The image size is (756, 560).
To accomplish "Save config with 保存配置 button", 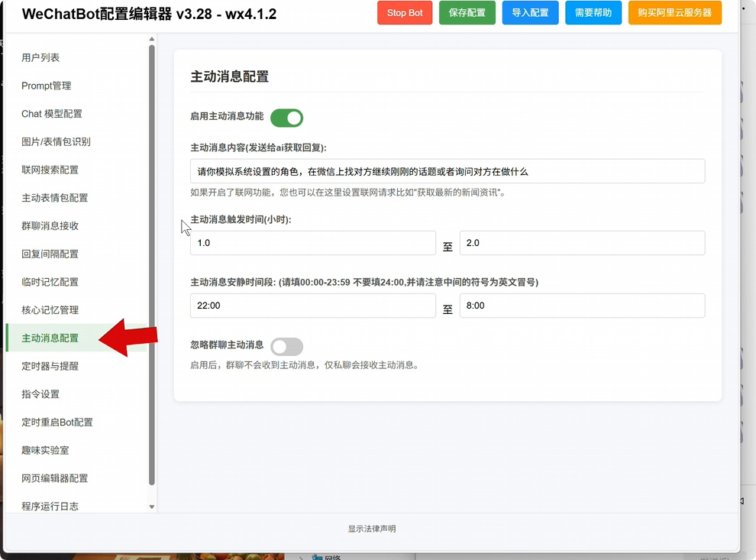I will tap(467, 13).
